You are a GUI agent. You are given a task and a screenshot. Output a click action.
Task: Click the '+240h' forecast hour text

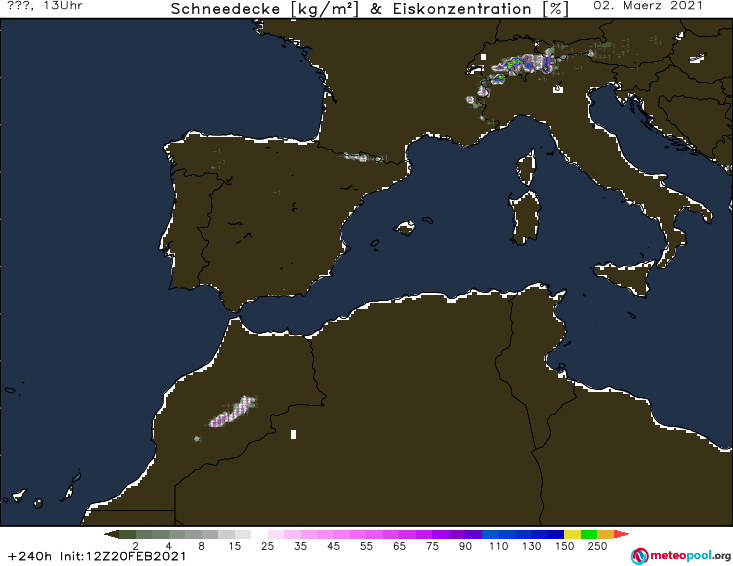pyautogui.click(x=30, y=556)
